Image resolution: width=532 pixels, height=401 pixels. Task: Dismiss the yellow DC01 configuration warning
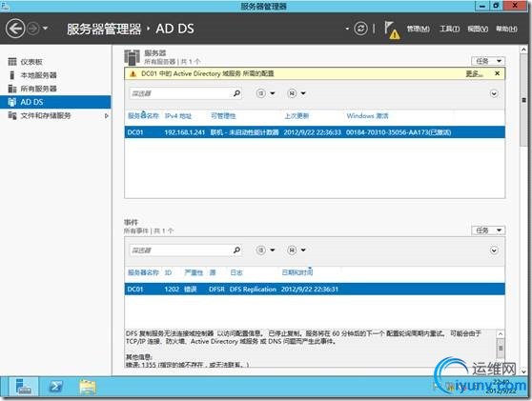coord(497,73)
